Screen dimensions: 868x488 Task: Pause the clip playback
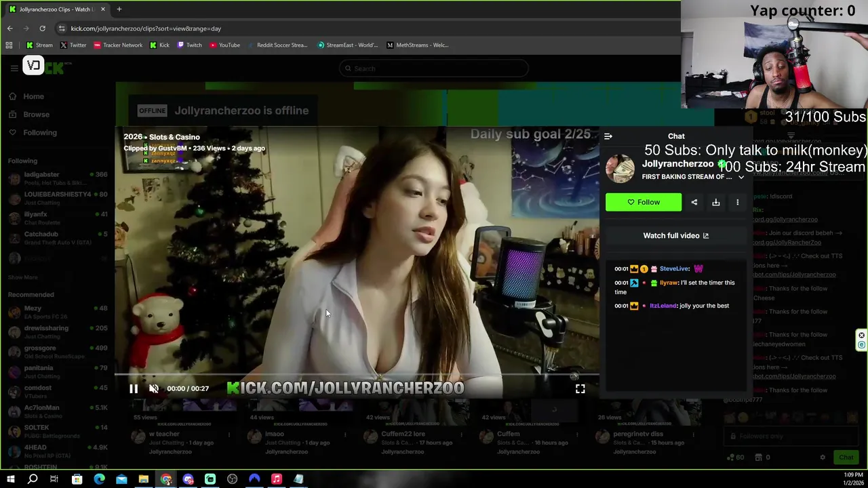point(134,388)
